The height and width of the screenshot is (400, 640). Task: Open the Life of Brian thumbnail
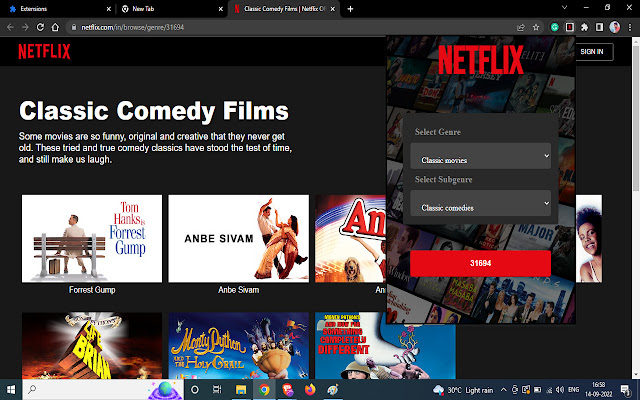point(92,346)
